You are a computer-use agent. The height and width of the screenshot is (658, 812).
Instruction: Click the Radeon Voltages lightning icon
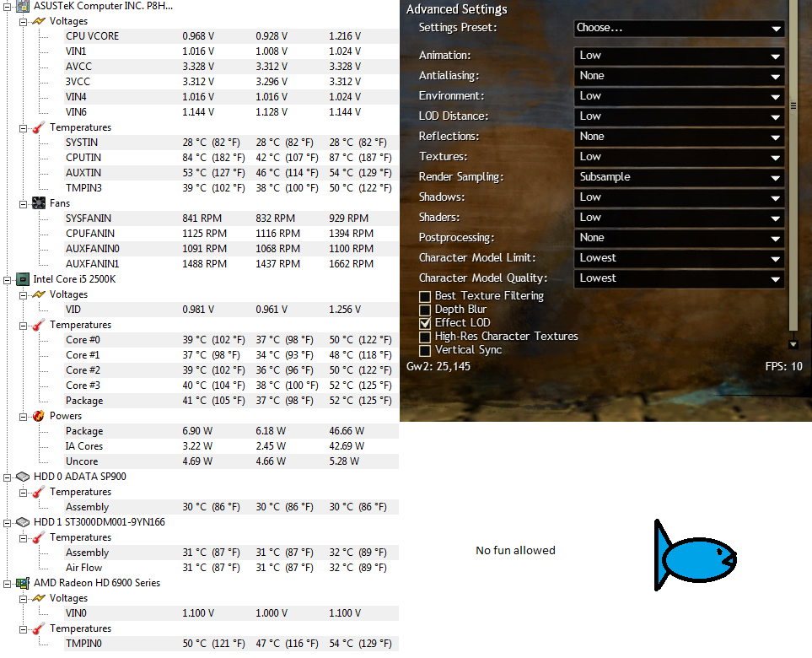pyautogui.click(x=38, y=598)
